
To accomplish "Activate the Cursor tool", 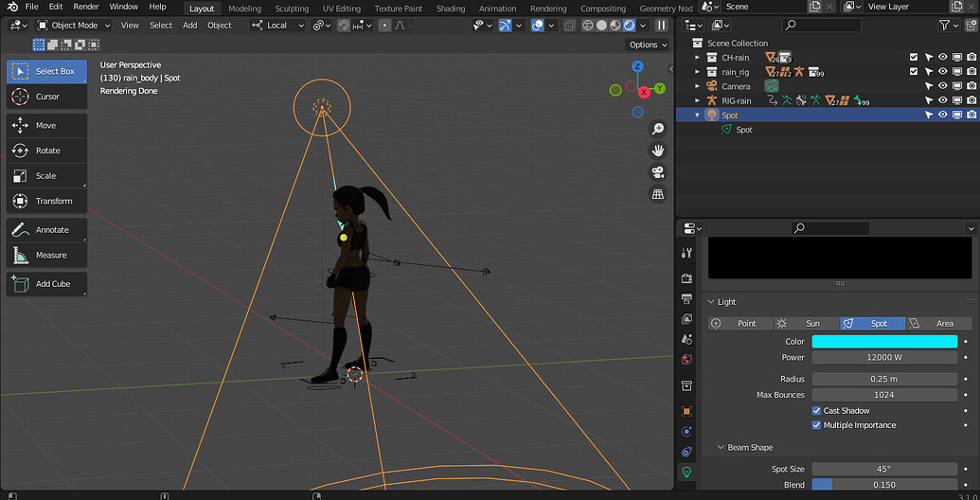I will (47, 97).
